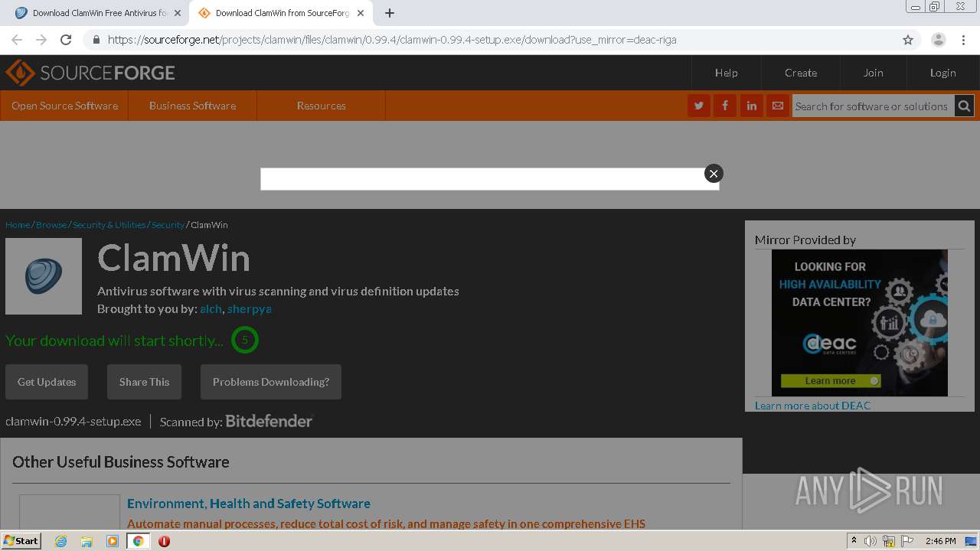
Task: Click the email newsletter envelope icon
Action: [778, 106]
